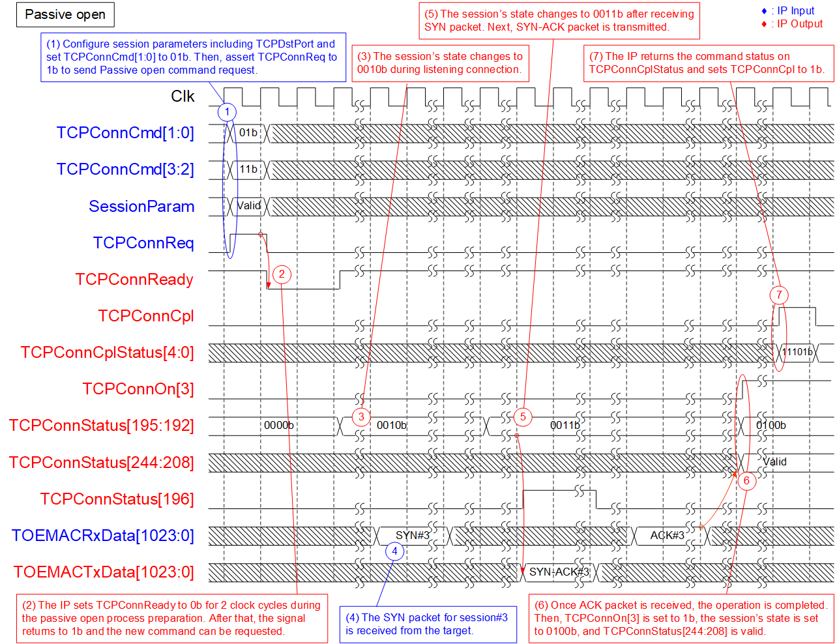Select the 0010b state value
837x644 pixels.
click(x=392, y=426)
